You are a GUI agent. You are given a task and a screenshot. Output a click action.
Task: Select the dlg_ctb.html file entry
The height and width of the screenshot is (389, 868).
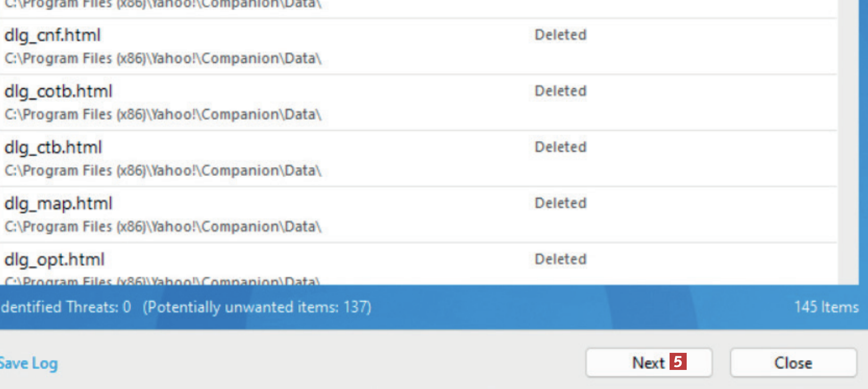tap(418, 159)
